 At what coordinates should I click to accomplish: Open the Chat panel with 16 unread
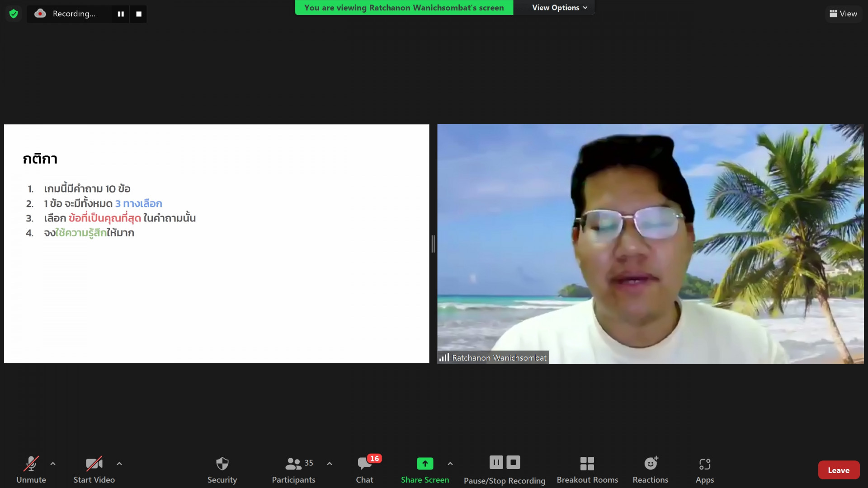pyautogui.click(x=365, y=470)
